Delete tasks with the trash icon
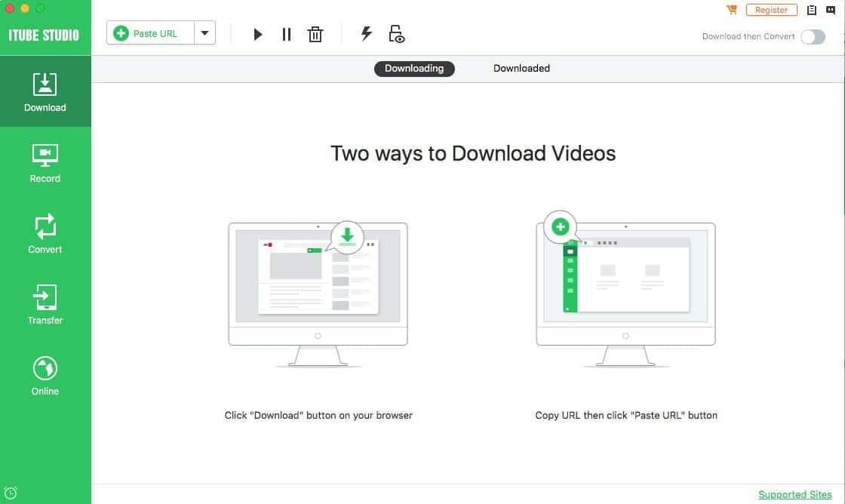This screenshot has height=504, width=845. tap(315, 34)
